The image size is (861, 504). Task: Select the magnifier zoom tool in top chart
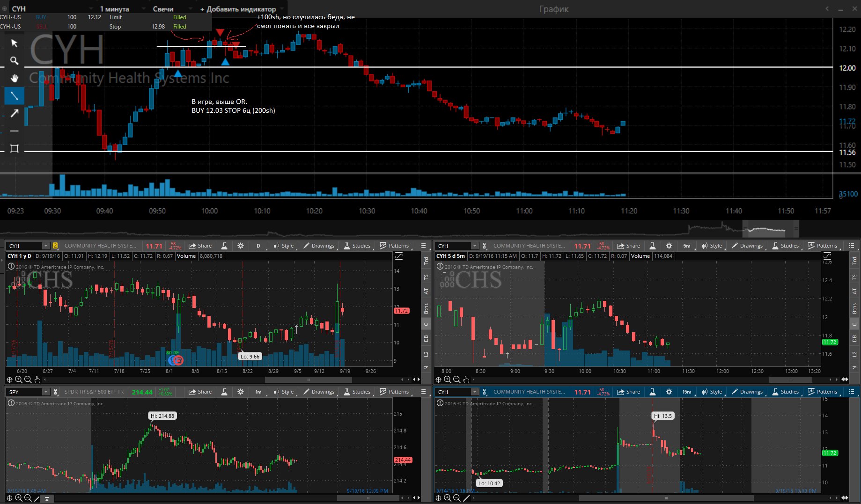(15, 61)
